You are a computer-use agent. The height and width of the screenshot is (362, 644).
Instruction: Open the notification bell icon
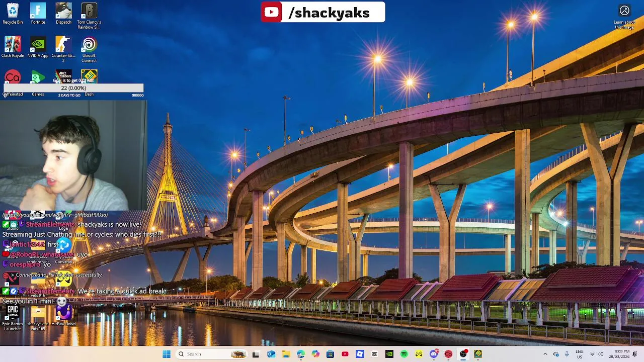tap(635, 354)
